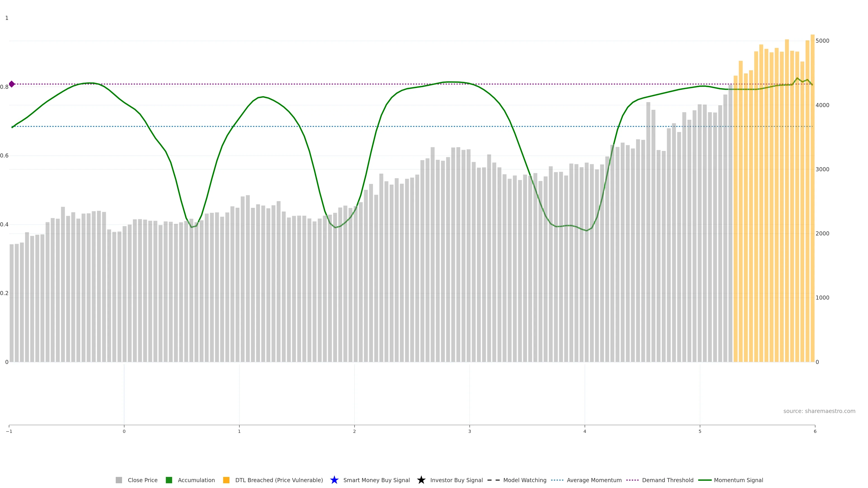Click the dotted Average Momentum legend line
The image size is (868, 488).
(557, 480)
